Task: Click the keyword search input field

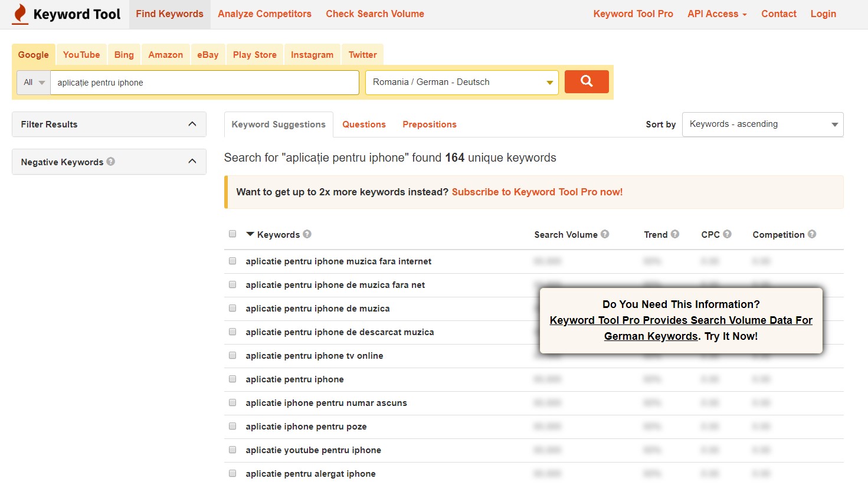Action: [205, 83]
